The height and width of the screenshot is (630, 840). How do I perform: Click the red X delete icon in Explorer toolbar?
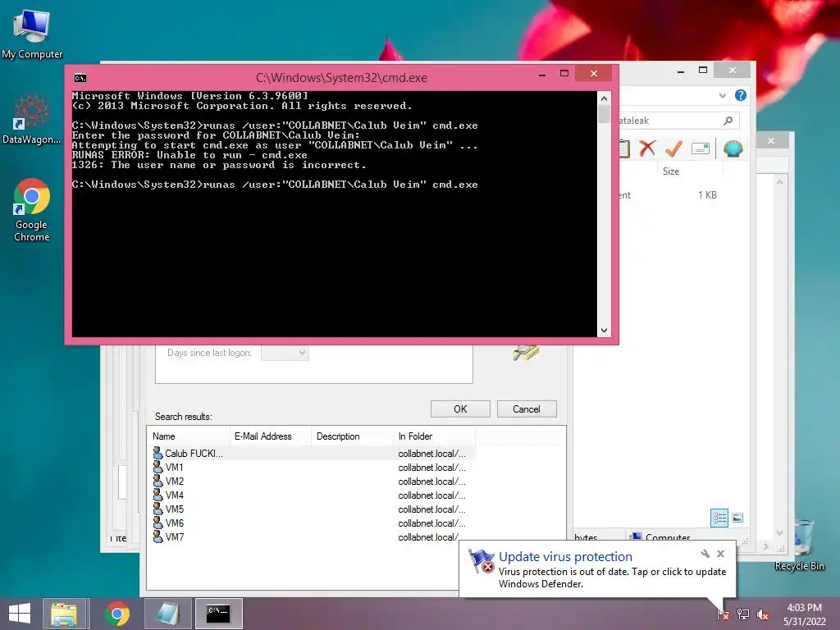pos(647,148)
